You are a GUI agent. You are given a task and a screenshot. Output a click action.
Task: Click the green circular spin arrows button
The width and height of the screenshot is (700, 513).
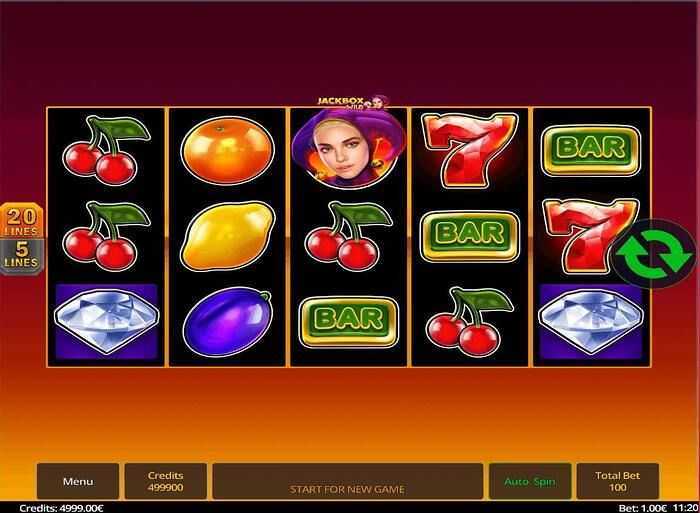click(655, 254)
